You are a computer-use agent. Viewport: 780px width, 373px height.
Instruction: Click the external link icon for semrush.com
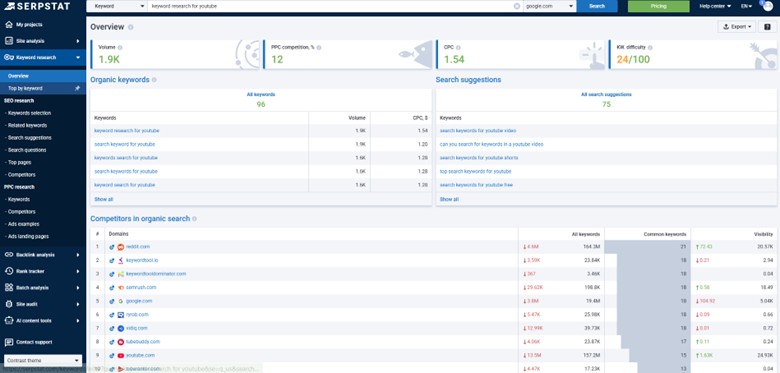(112, 287)
